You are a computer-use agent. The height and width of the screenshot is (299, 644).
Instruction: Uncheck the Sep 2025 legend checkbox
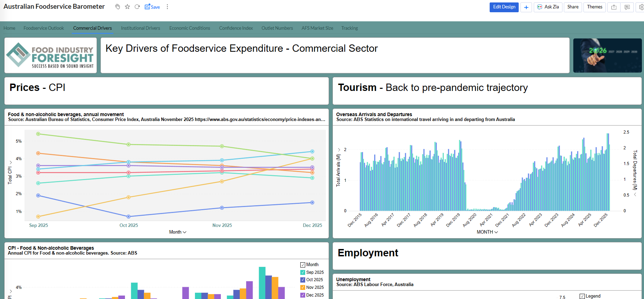point(303,272)
